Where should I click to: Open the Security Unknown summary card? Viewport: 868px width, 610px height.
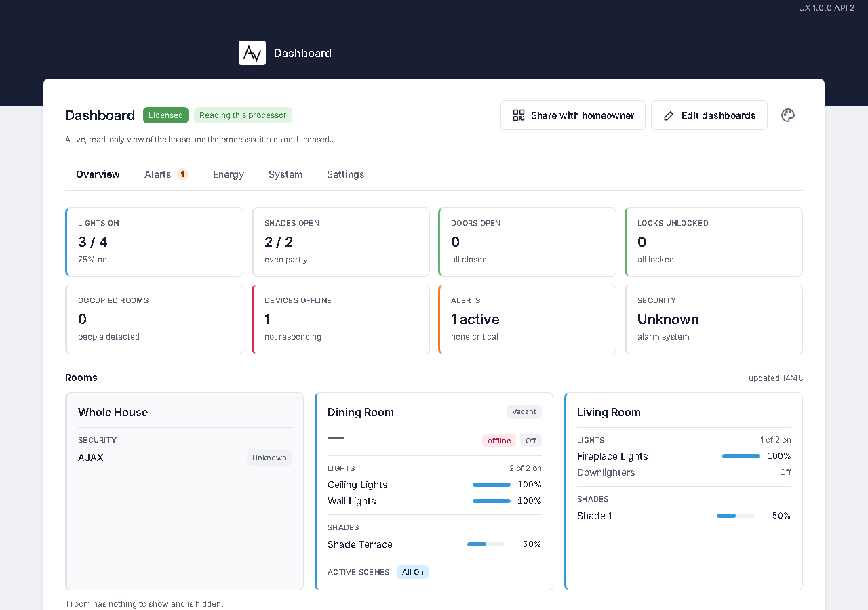click(x=713, y=319)
